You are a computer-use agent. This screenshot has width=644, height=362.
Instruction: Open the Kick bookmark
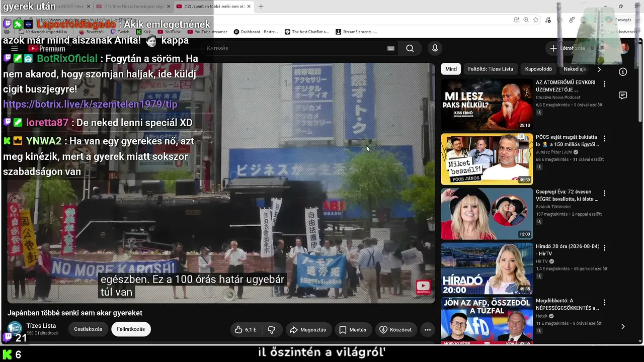coord(143,32)
